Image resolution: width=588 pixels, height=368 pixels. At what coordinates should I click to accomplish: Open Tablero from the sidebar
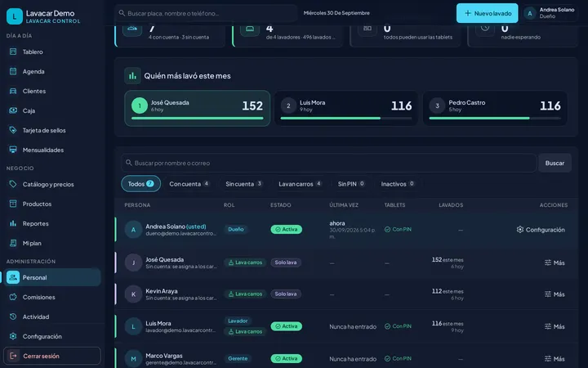(x=52, y=52)
